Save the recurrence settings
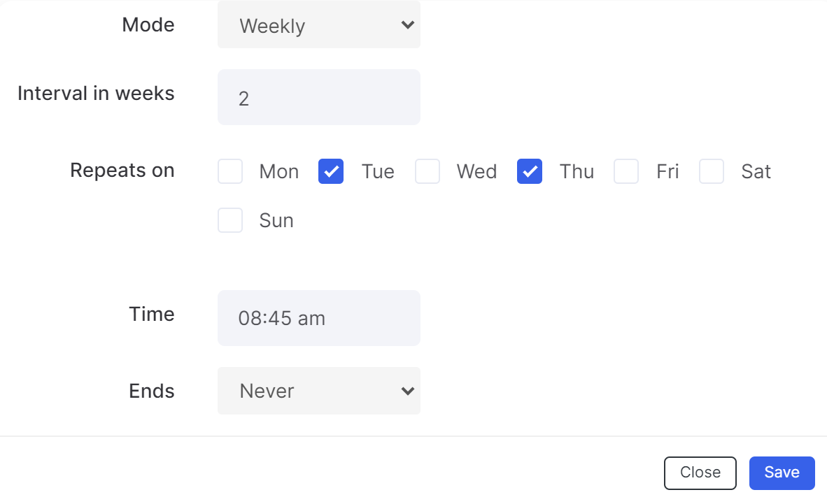Viewport: 827px width, 504px height. pyautogui.click(x=782, y=473)
